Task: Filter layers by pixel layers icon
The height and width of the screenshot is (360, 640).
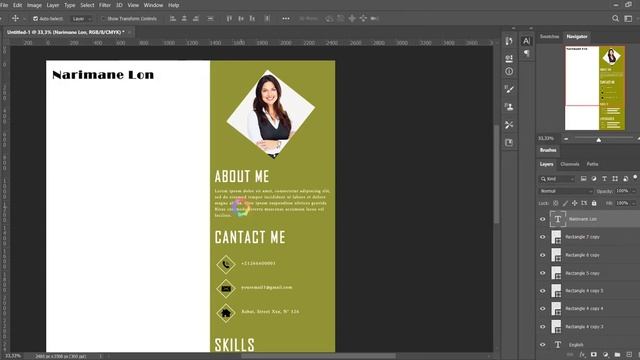Action: coord(584,179)
